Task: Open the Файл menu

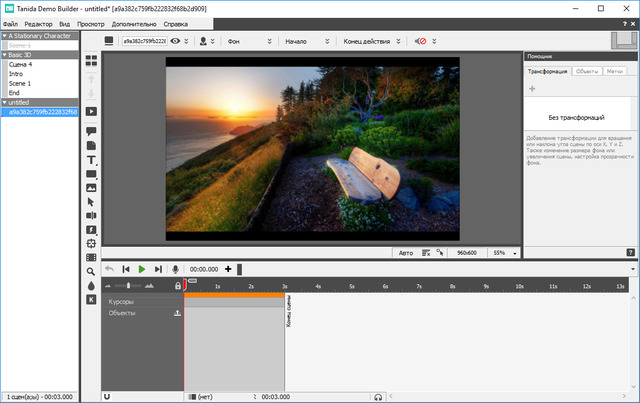Action: [x=11, y=24]
